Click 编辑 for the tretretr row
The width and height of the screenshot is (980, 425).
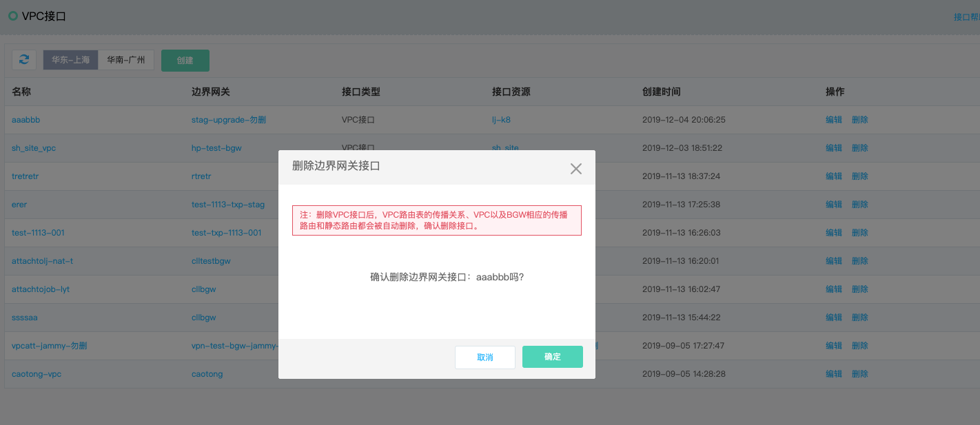[x=834, y=176]
